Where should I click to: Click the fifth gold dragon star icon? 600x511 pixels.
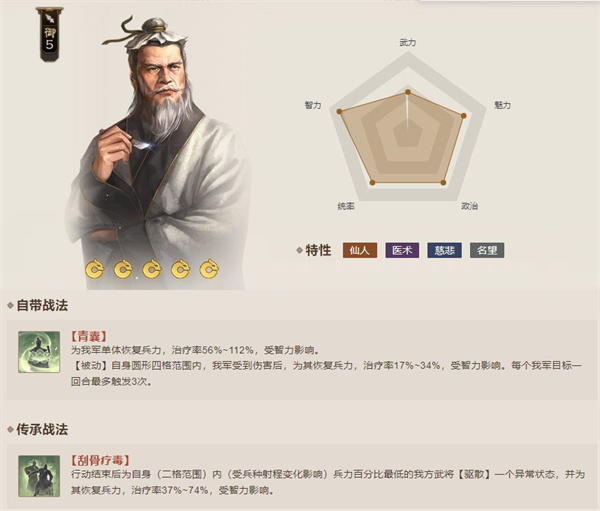(x=209, y=269)
